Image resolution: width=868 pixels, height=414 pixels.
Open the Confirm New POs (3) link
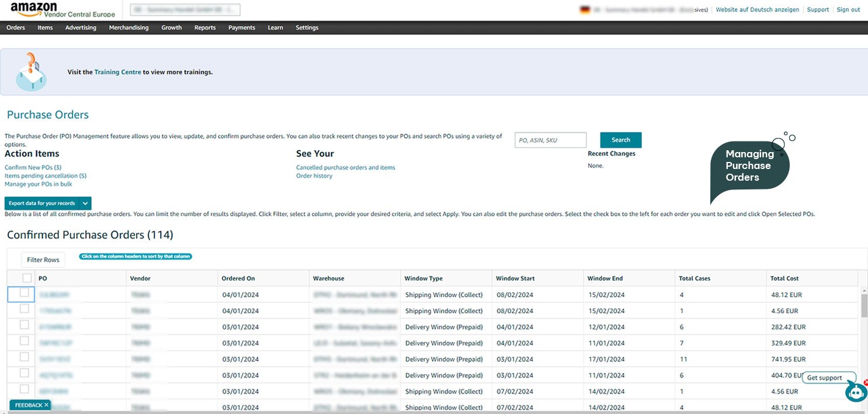coord(33,167)
